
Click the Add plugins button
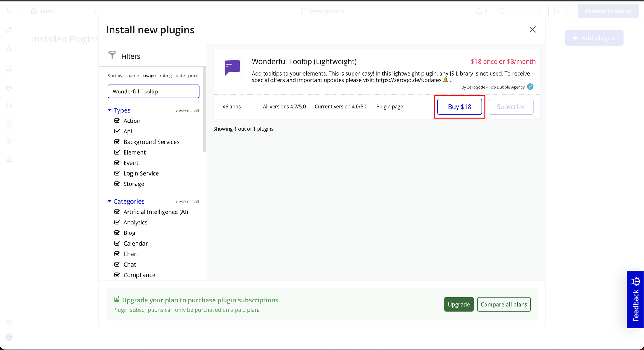point(594,38)
